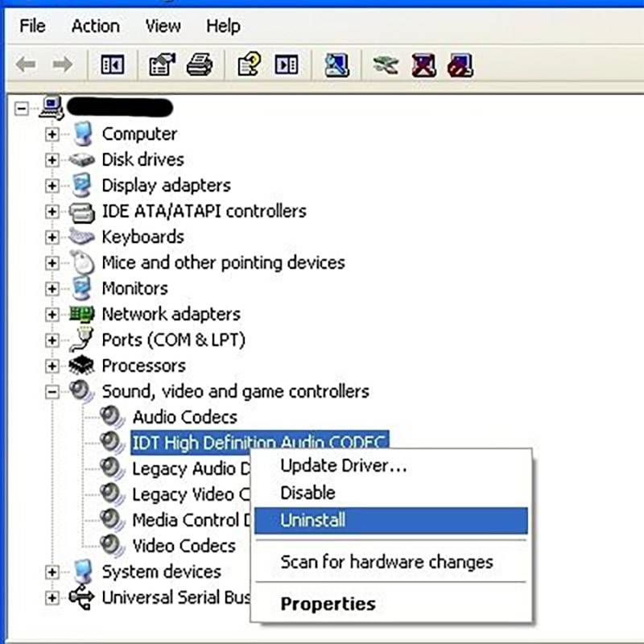Click the Print toolbar icon

coord(199,65)
